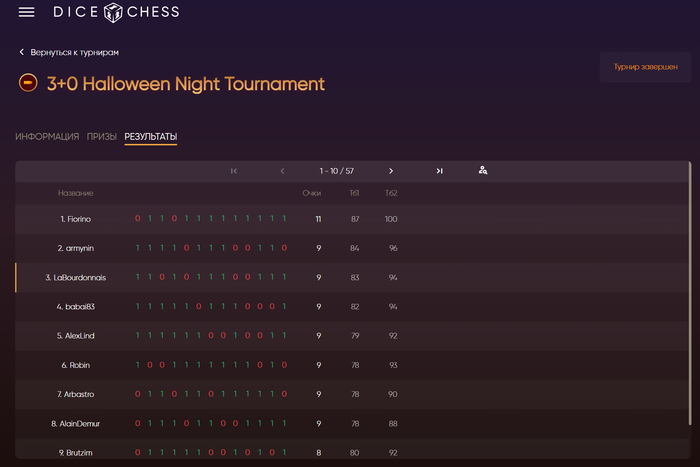This screenshot has width=700, height=467.
Task: Click the back arrow chevron icon
Action: [x=21, y=52]
